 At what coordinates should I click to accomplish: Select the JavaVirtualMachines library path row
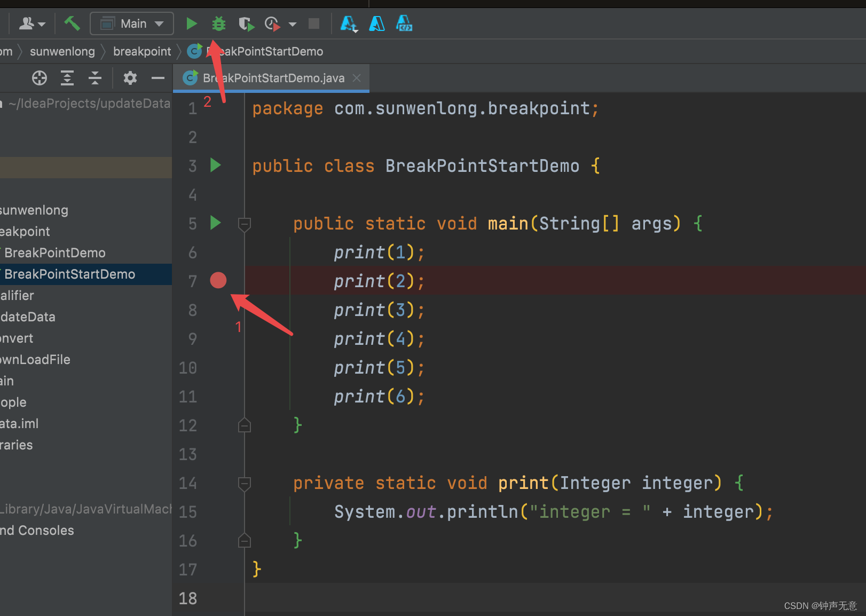(86, 509)
